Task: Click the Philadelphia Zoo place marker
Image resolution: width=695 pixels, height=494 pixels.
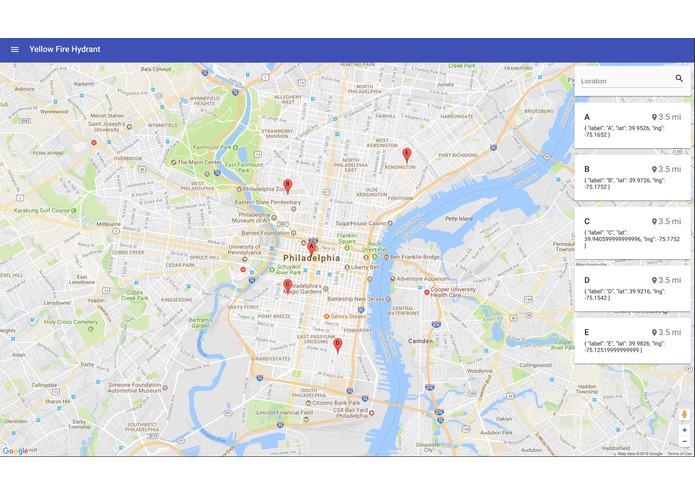Action: pyautogui.click(x=239, y=189)
